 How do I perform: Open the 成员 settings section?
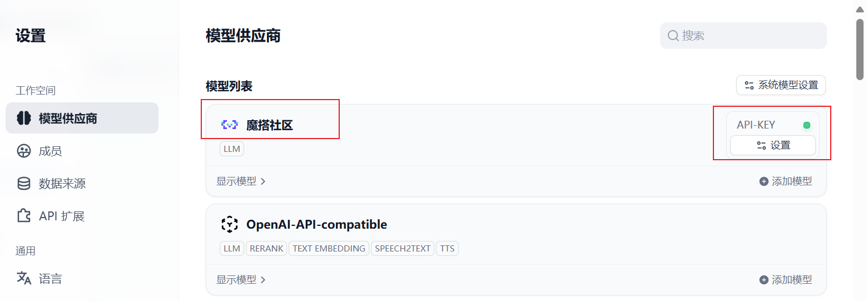pos(82,151)
